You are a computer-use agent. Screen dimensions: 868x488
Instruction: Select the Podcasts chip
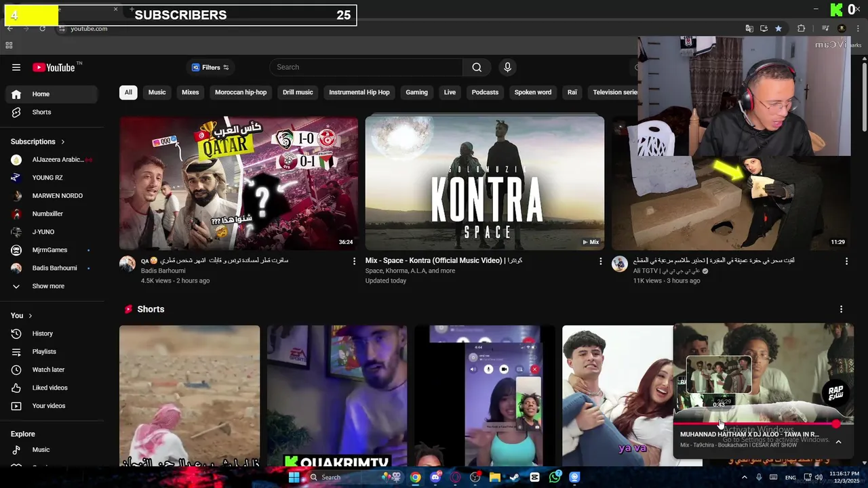point(485,92)
